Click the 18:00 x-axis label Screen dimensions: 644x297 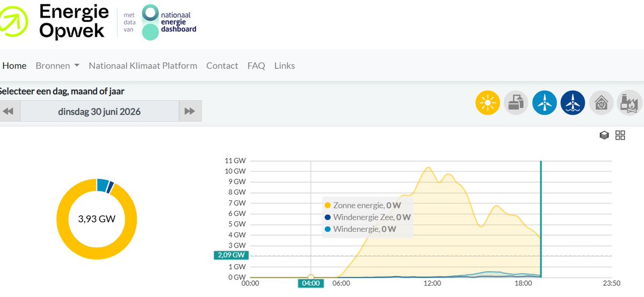[523, 283]
